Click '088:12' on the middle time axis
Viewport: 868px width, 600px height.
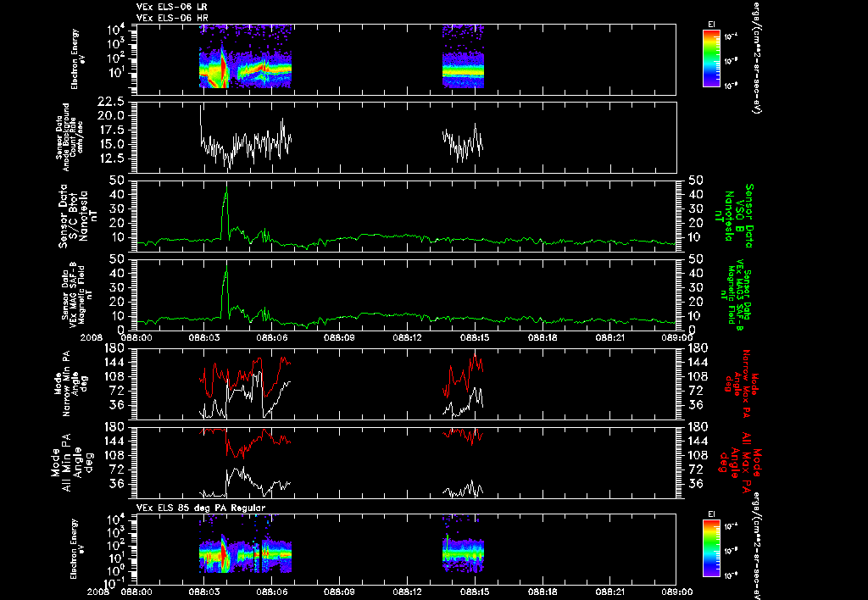(x=407, y=337)
